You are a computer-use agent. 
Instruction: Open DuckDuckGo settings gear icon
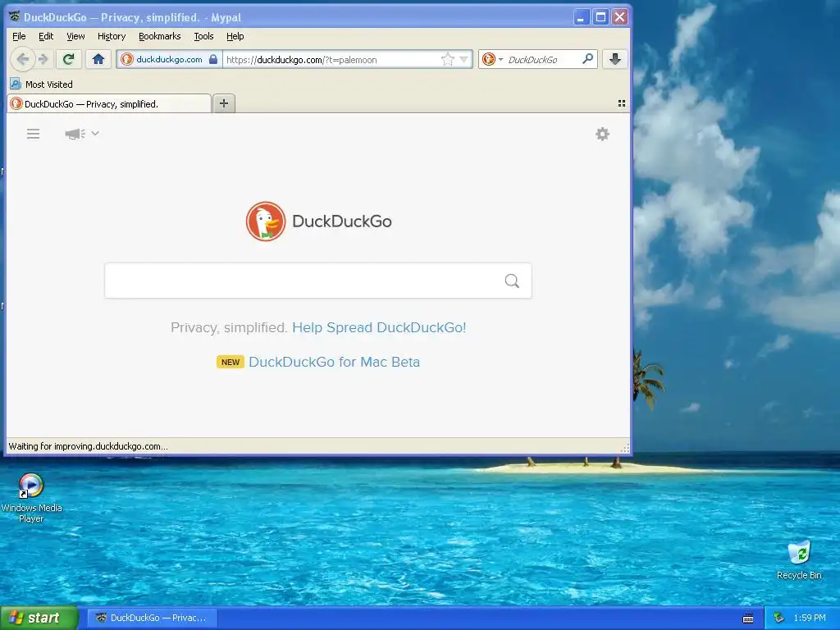pos(603,134)
